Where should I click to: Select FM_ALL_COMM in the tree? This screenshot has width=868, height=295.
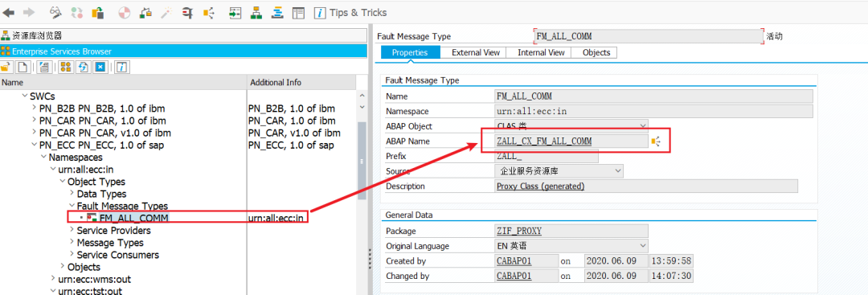(x=134, y=218)
